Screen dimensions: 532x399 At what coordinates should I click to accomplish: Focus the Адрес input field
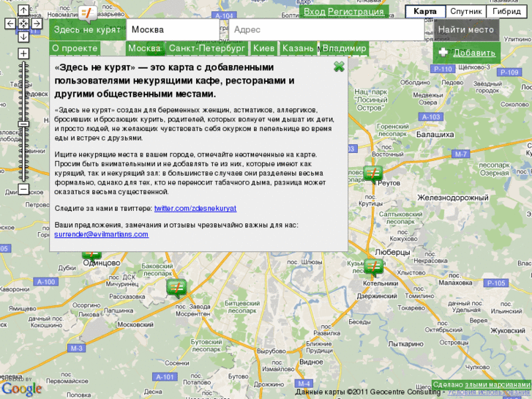pos(326,29)
